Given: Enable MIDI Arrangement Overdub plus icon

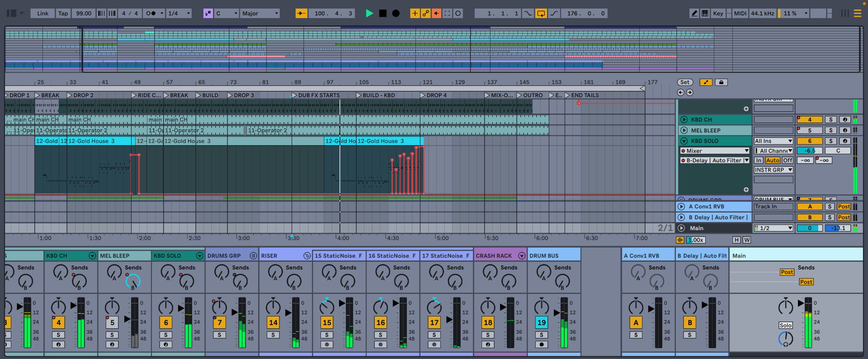Looking at the screenshot, I should 415,14.
